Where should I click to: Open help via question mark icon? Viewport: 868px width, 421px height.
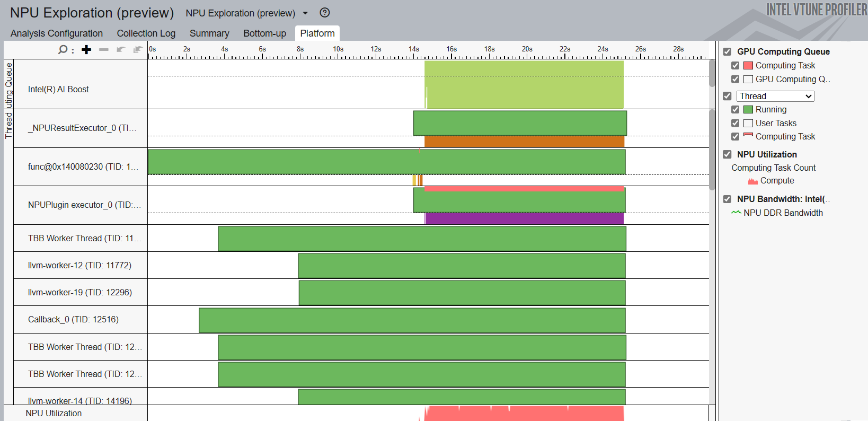click(x=325, y=13)
